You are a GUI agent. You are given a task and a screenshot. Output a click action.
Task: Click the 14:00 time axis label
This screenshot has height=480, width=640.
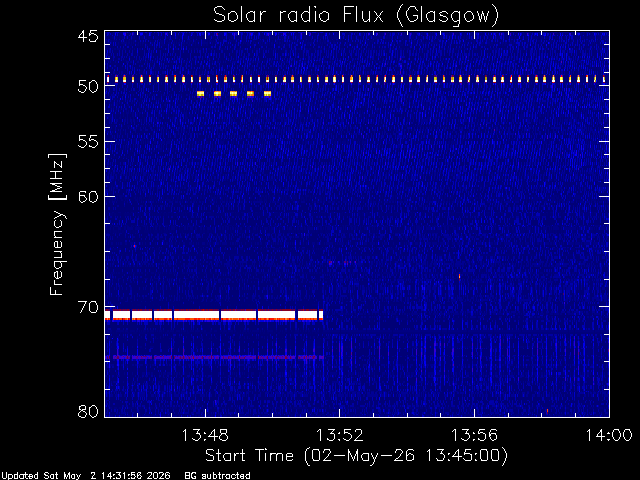[x=609, y=435]
